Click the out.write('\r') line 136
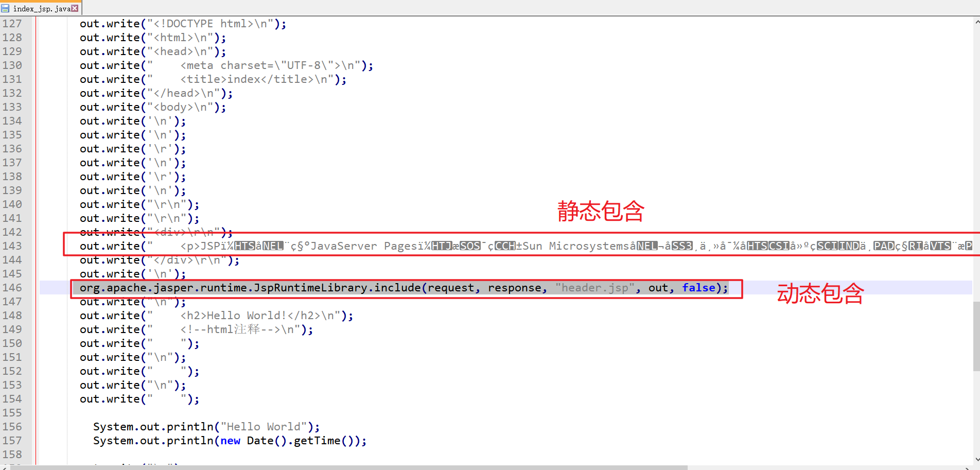The image size is (980, 470). pyautogui.click(x=133, y=149)
